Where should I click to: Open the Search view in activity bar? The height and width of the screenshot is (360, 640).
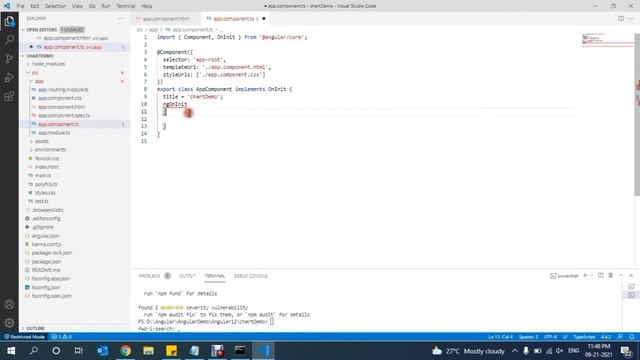(9, 40)
